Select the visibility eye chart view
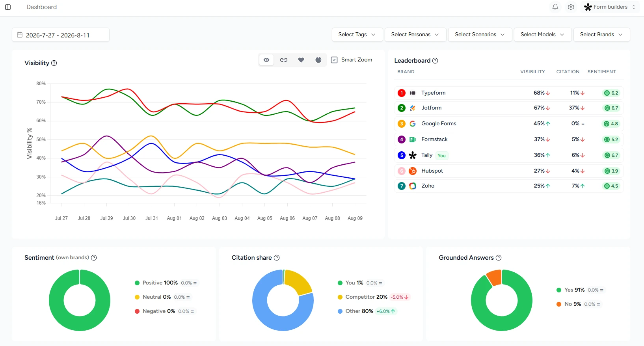The height and width of the screenshot is (346, 644). [x=266, y=60]
